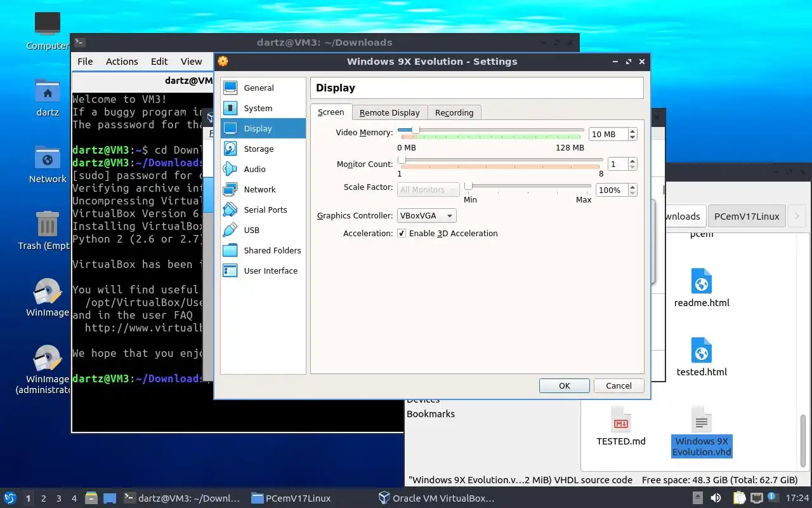Open the file manager launcher in taskbar
The width and height of the screenshot is (812, 508).
point(91,498)
